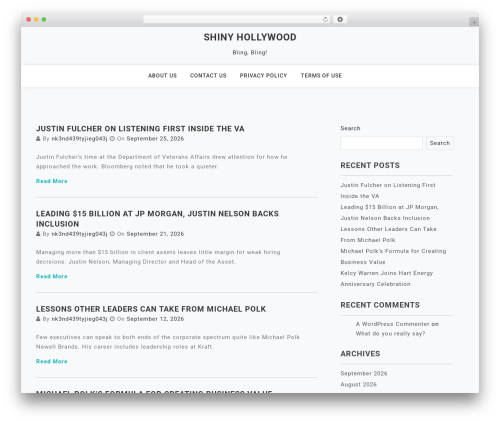This screenshot has height=423, width=500.
Task: Click the date September 25, 2026
Action: [155, 139]
